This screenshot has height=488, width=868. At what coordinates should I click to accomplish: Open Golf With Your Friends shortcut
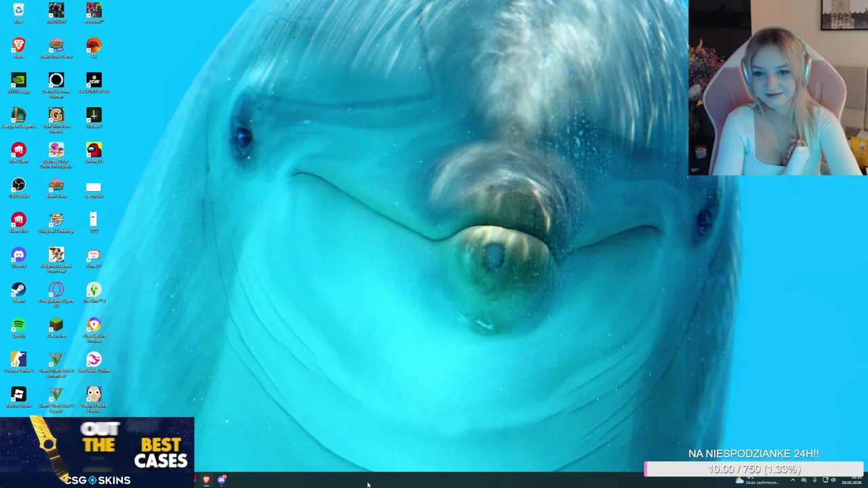(x=56, y=119)
